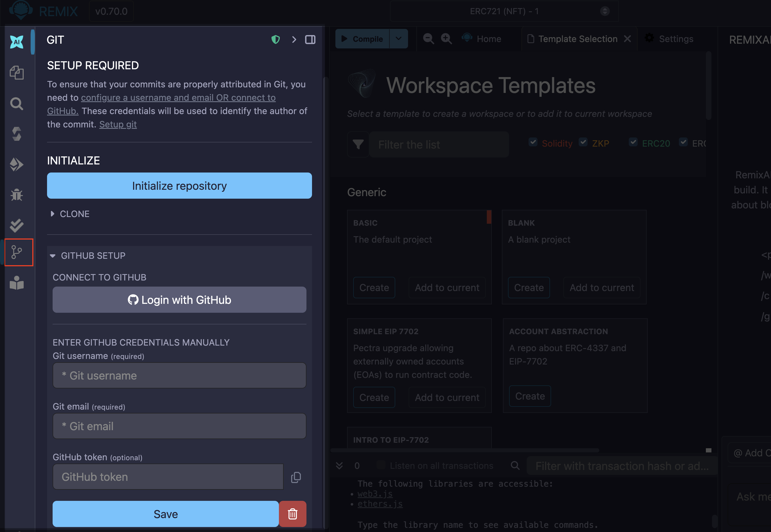The image size is (771, 532).
Task: Click the filter funnel icon
Action: (x=358, y=144)
